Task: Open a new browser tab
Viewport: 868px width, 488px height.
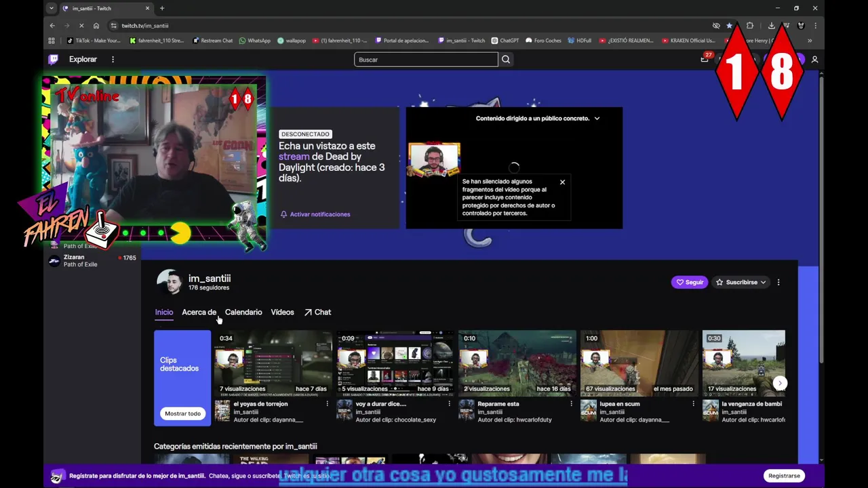Action: [x=162, y=8]
